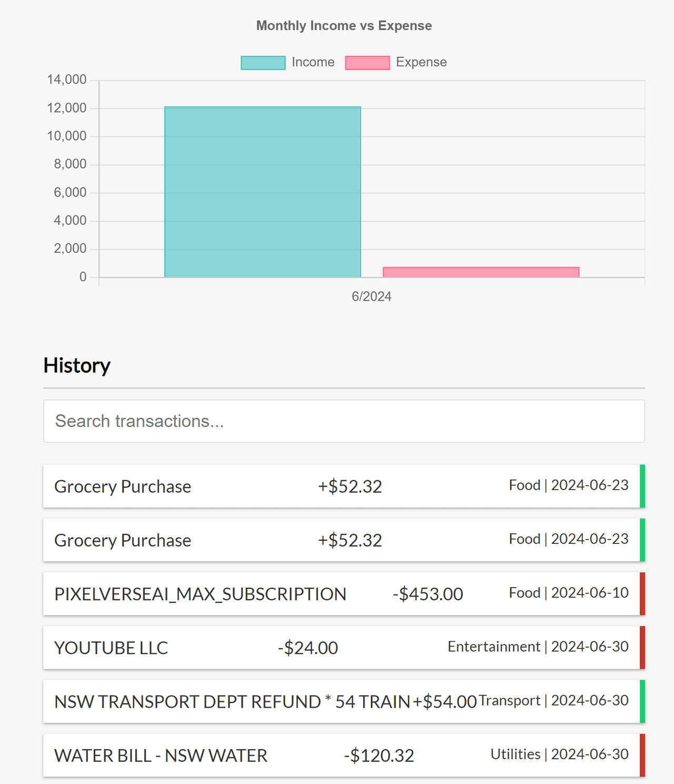Toggle the Income legend color box
Screen dimensions: 674x784
(x=263, y=63)
